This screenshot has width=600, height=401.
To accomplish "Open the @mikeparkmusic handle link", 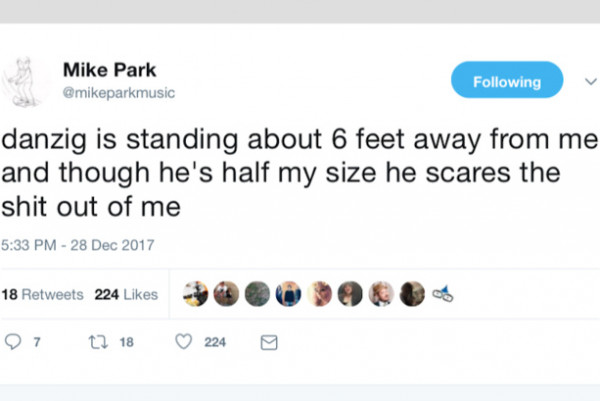I will click(x=118, y=93).
